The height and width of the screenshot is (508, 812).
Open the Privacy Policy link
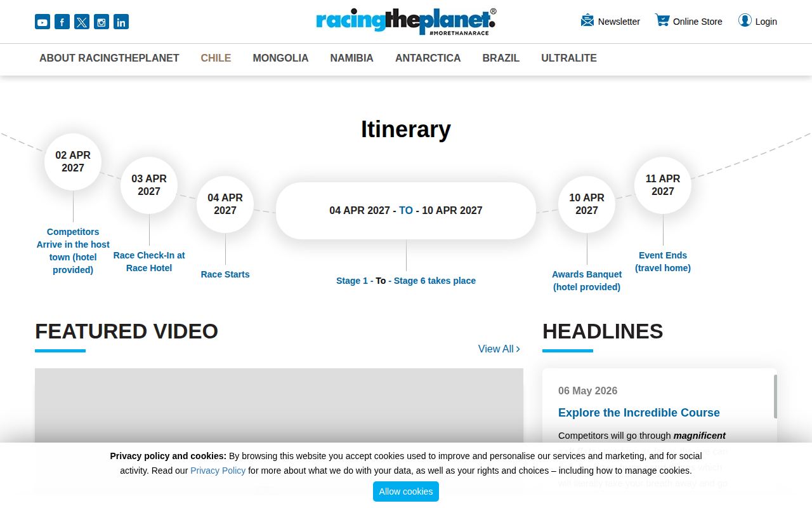[218, 471]
